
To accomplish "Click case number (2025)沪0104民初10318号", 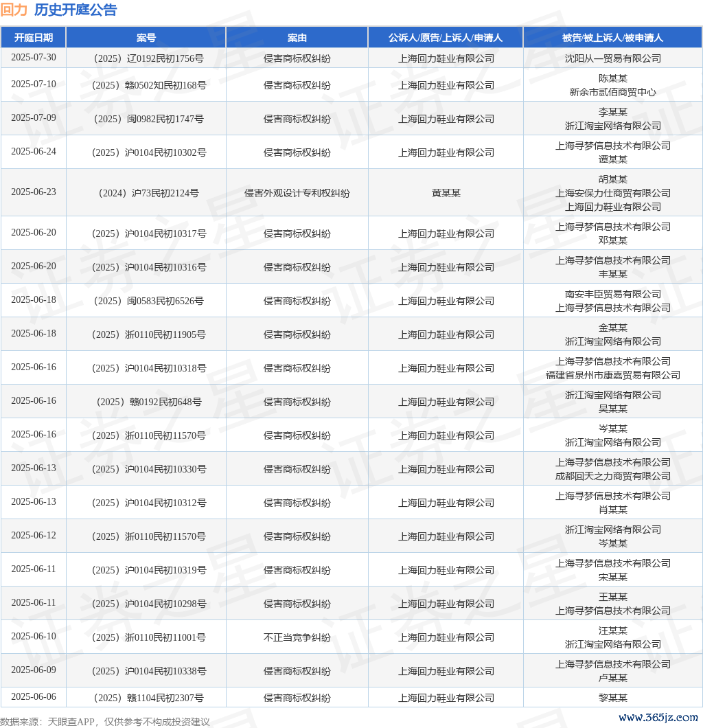I will tap(148, 368).
